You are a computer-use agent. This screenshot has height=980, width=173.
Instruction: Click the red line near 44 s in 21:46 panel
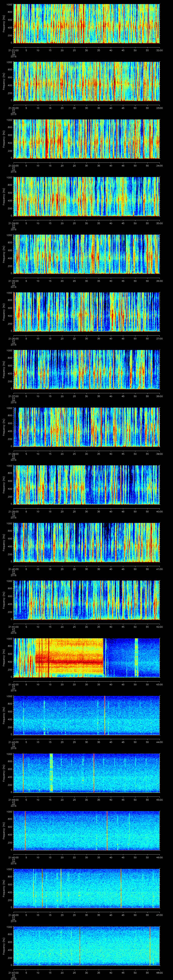[x=121, y=888]
